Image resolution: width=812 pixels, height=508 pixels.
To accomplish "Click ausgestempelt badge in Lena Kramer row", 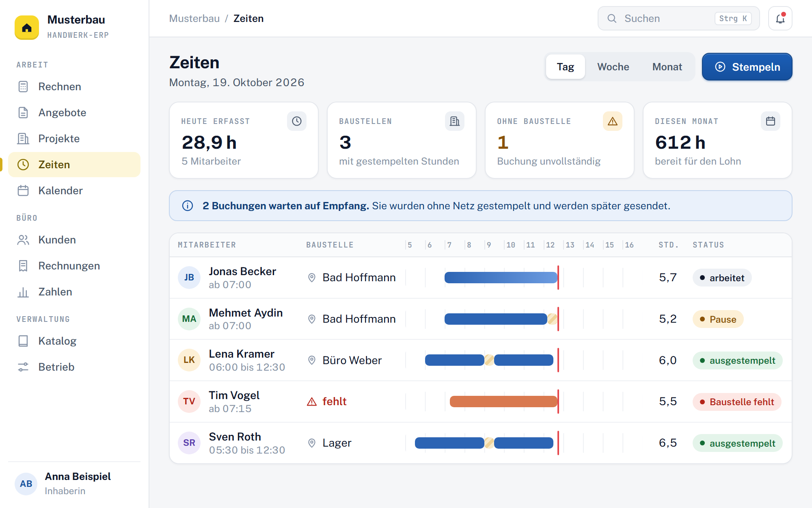I will (737, 360).
